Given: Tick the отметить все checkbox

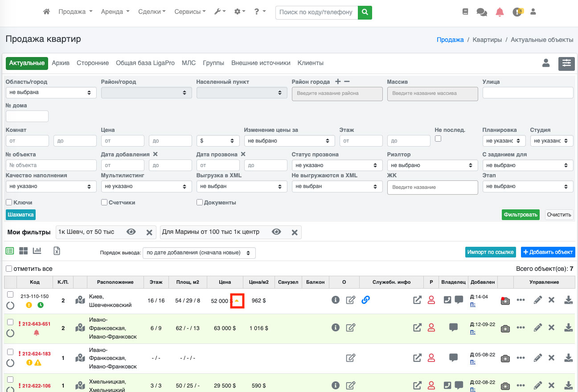Looking at the screenshot, I should [x=9, y=269].
